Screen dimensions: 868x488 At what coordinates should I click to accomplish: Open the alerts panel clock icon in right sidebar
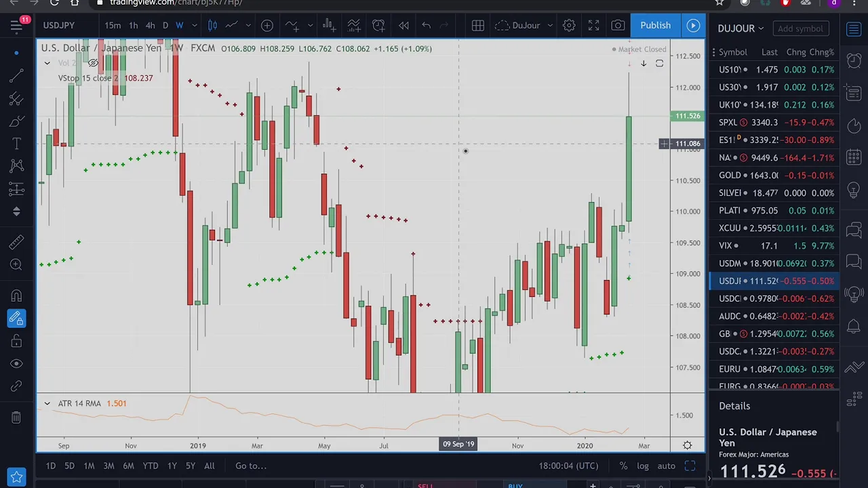(854, 60)
